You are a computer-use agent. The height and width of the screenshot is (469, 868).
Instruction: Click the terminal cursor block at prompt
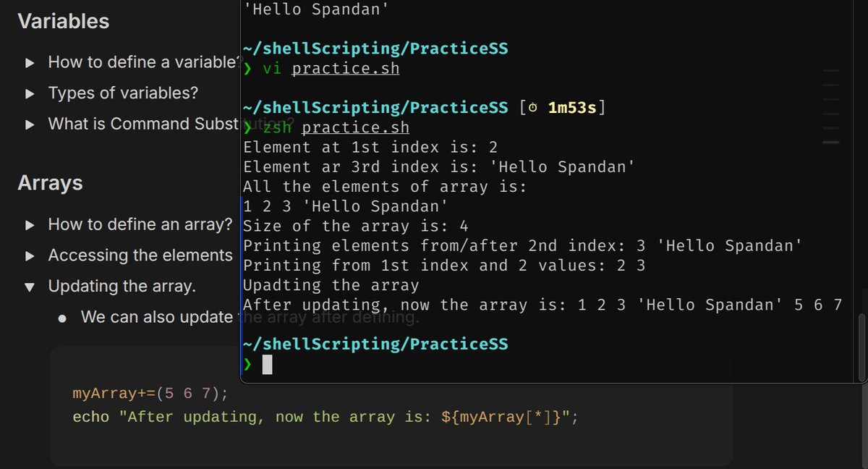(x=267, y=365)
